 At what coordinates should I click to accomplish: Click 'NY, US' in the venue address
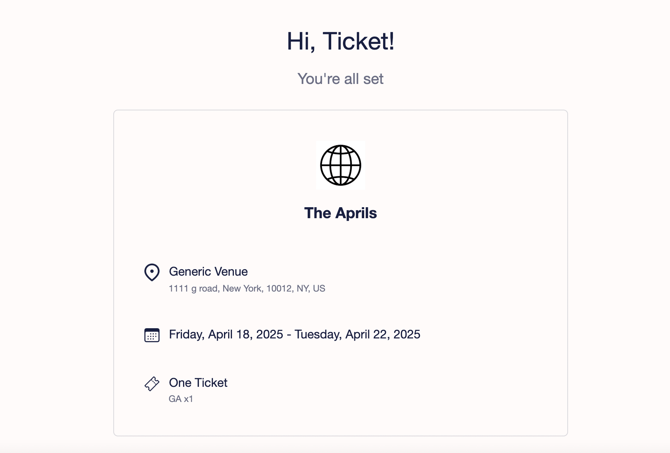coord(311,288)
